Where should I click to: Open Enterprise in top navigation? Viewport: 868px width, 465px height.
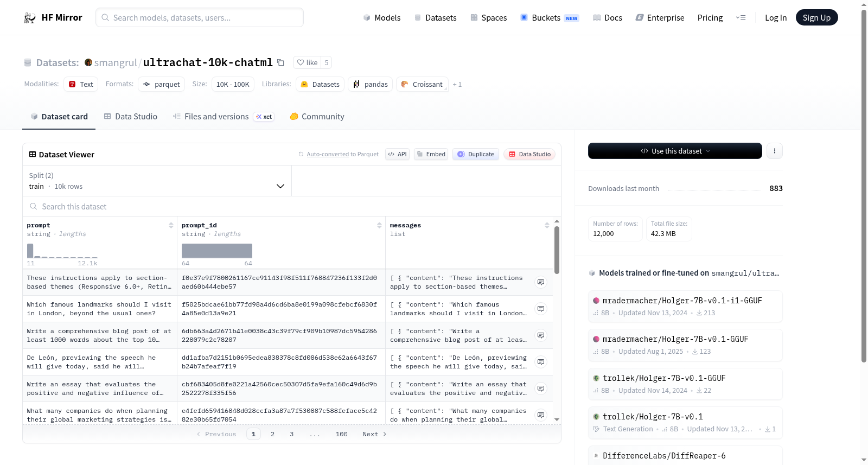click(x=660, y=17)
